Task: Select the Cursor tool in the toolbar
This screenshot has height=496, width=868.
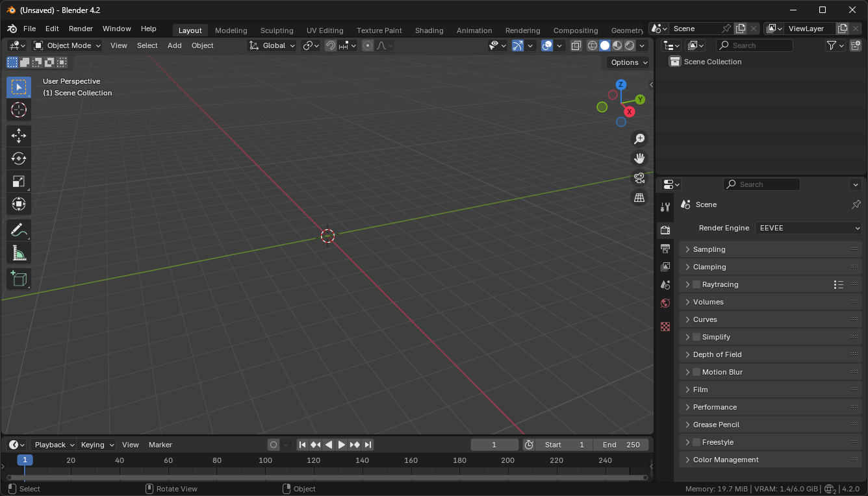Action: (x=19, y=110)
